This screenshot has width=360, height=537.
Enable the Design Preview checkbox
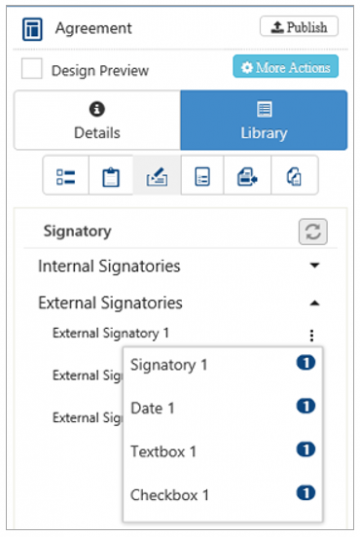pos(32,68)
